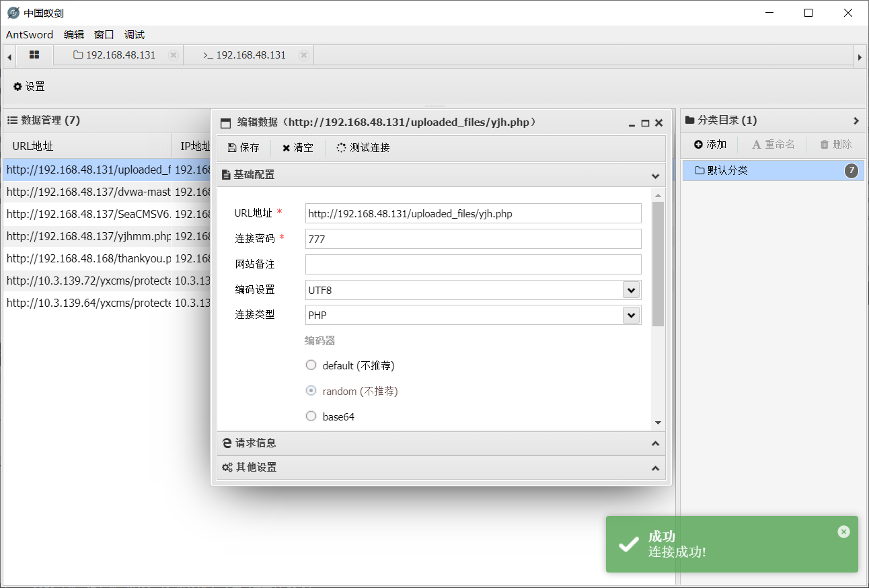
Task: Click the 测试连接 test connection button
Action: tap(363, 147)
